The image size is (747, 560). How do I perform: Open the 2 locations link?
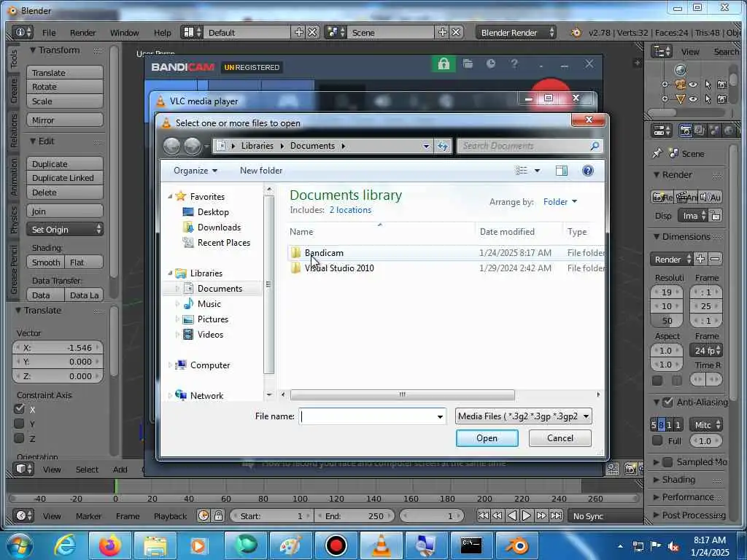tap(350, 210)
